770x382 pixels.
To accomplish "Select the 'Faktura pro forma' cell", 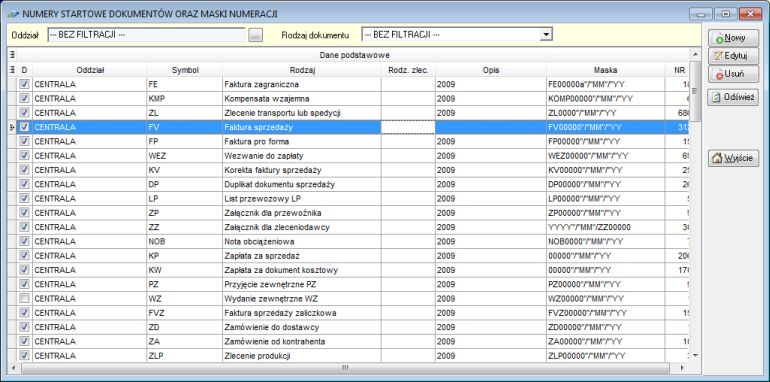I will 302,141.
